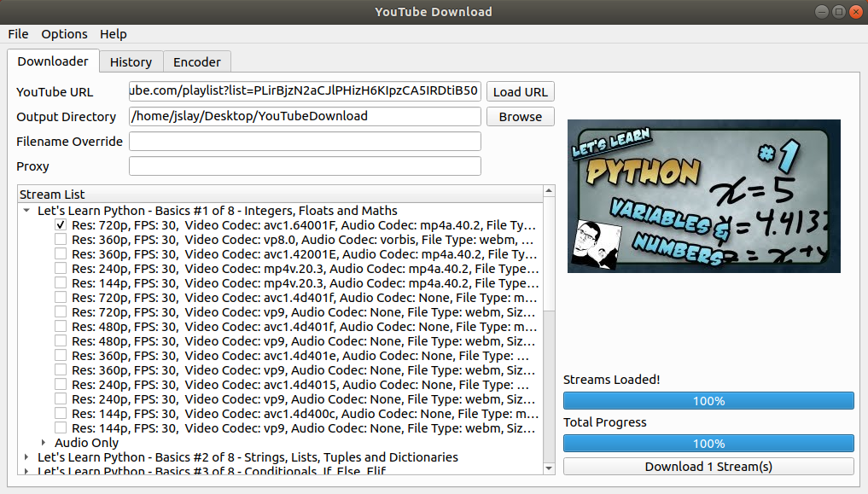
Task: Expand Basics #2 Strings, Lists video entry
Action: [x=26, y=457]
